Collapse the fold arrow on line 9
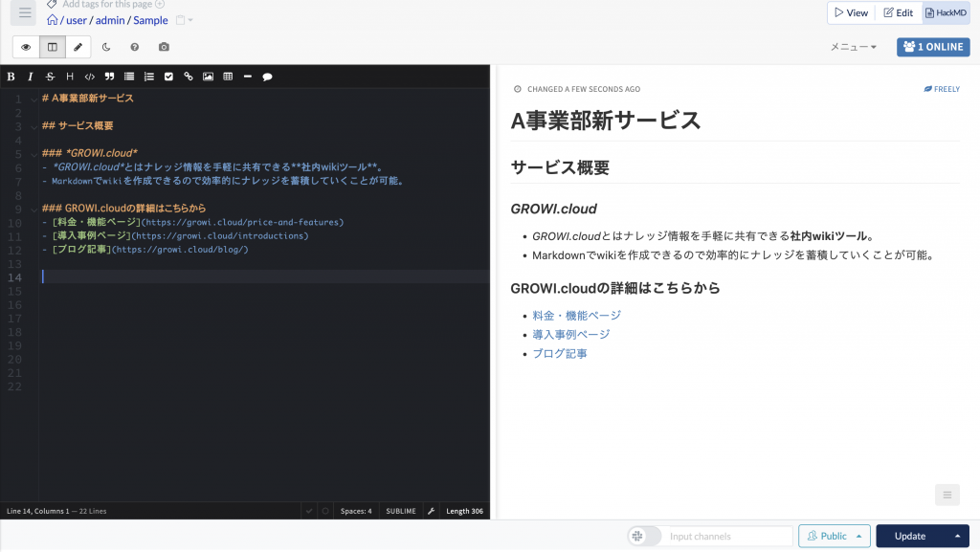This screenshot has height=552, width=980. 33,209
